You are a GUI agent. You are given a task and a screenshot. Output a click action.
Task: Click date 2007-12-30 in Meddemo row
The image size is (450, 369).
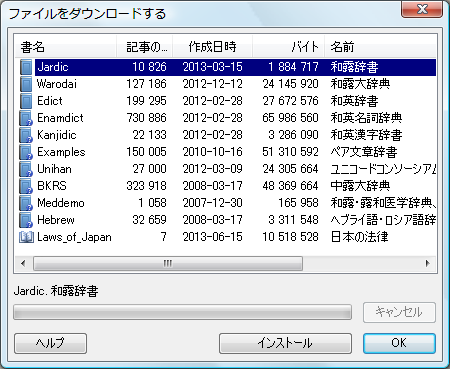(x=213, y=203)
